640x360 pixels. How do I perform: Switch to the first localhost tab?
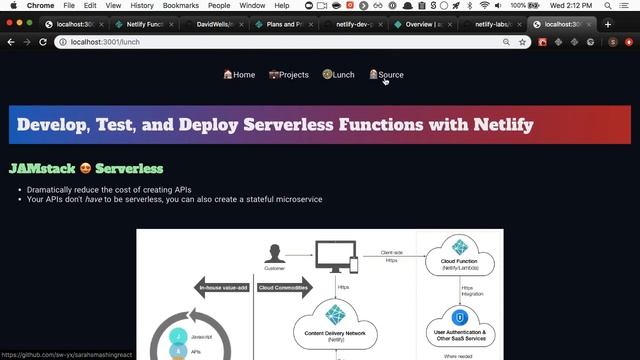pyautogui.click(x=74, y=24)
